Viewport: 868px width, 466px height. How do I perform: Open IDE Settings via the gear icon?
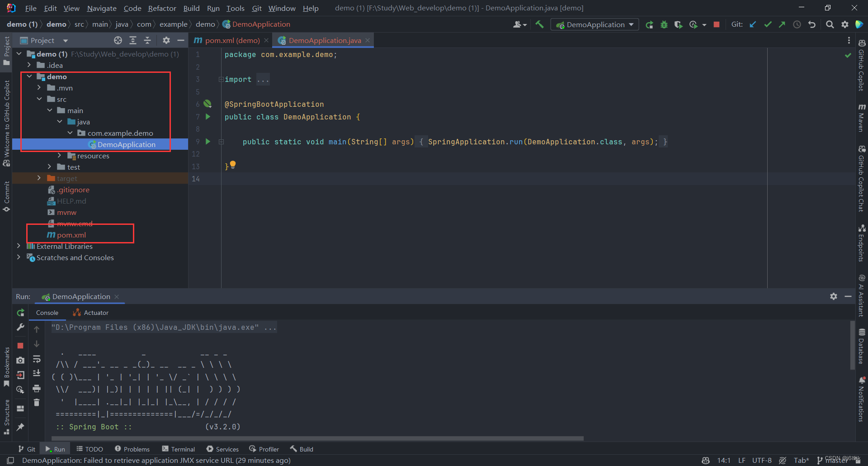pyautogui.click(x=845, y=24)
